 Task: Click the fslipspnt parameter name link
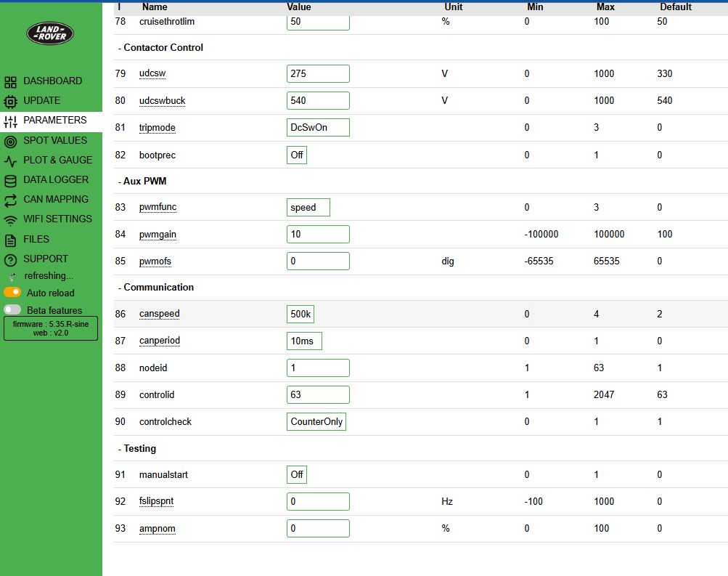pyautogui.click(x=156, y=502)
